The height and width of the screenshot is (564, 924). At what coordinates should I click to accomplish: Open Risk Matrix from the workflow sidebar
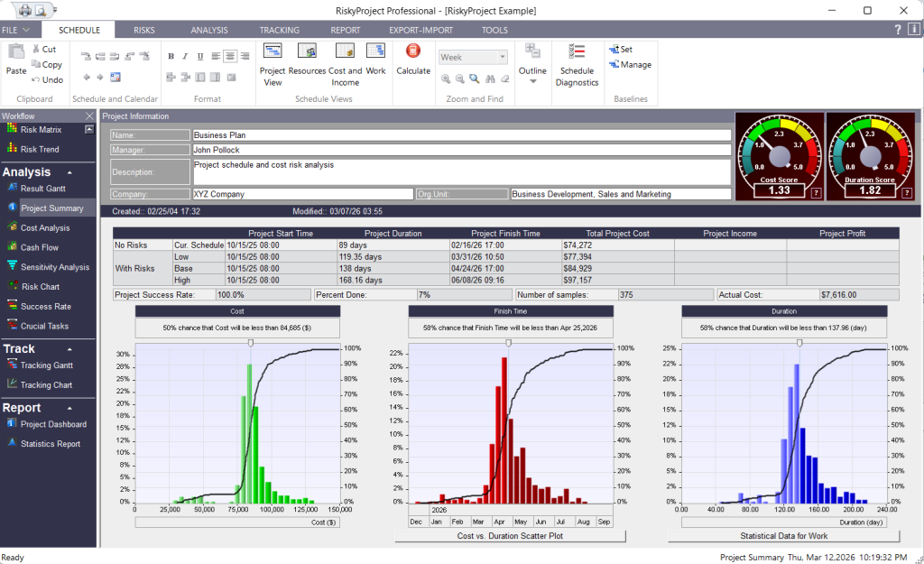point(41,130)
